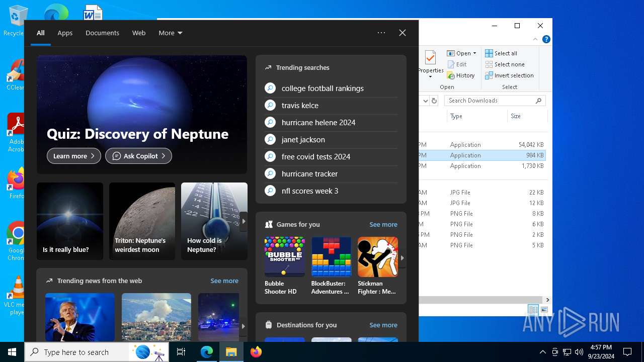This screenshot has width=644, height=362.
Task: Switch File Explorer to details view icon
Action: pyautogui.click(x=533, y=310)
